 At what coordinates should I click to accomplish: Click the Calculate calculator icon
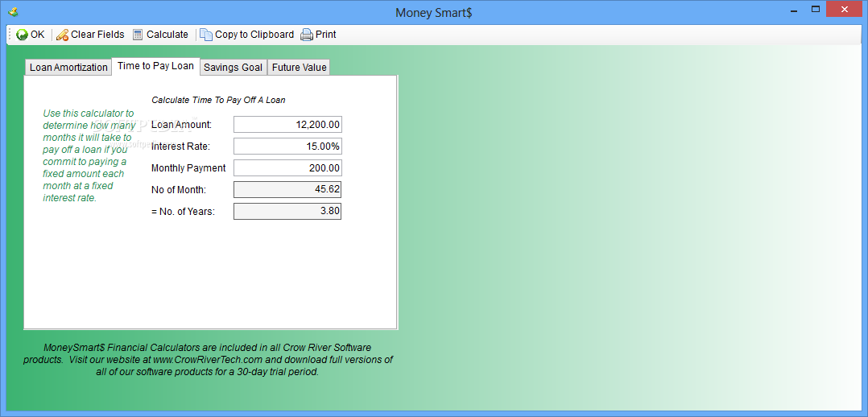pos(138,35)
